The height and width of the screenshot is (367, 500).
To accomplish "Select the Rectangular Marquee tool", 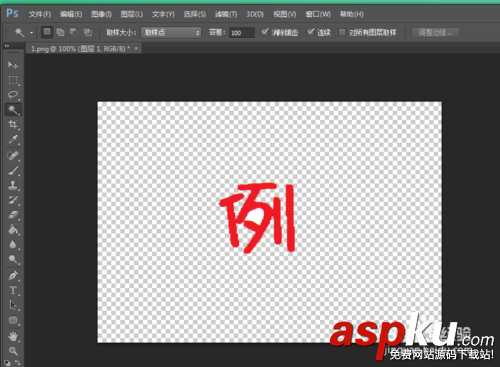I will (13, 80).
